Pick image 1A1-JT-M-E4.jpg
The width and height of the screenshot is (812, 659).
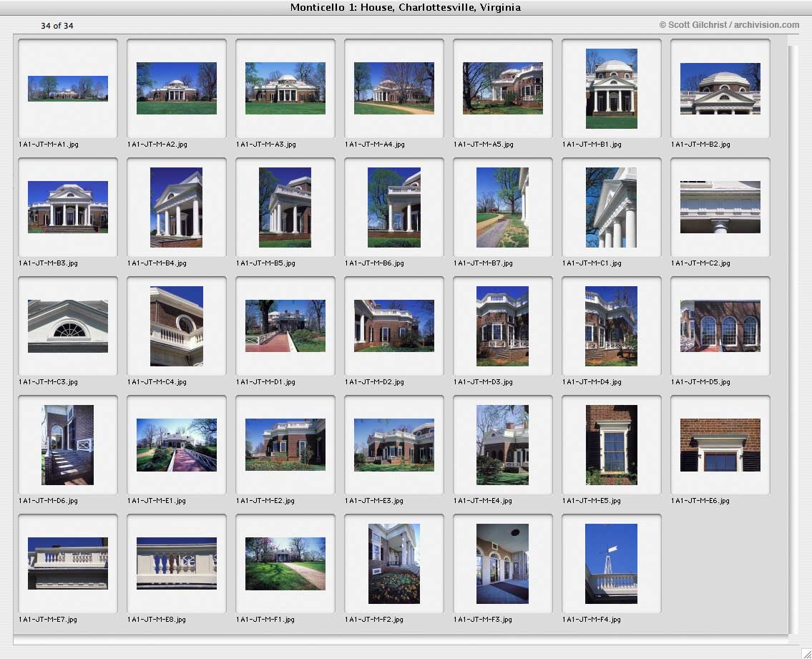(x=503, y=445)
